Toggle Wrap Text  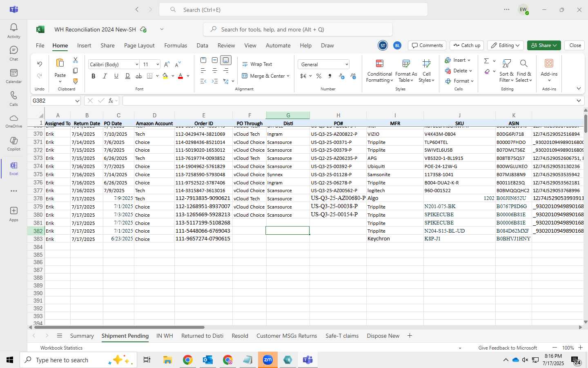click(x=257, y=64)
